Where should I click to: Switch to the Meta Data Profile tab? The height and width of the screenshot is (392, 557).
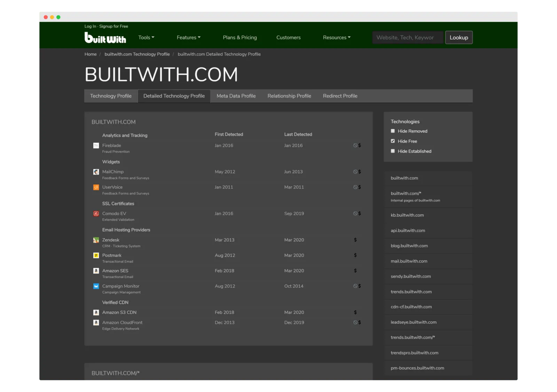[x=236, y=96]
